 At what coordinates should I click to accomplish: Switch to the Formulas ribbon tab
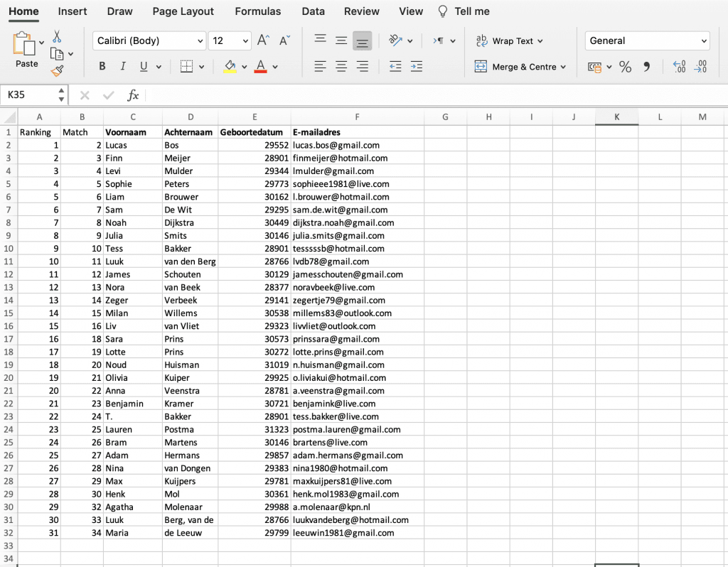(257, 11)
